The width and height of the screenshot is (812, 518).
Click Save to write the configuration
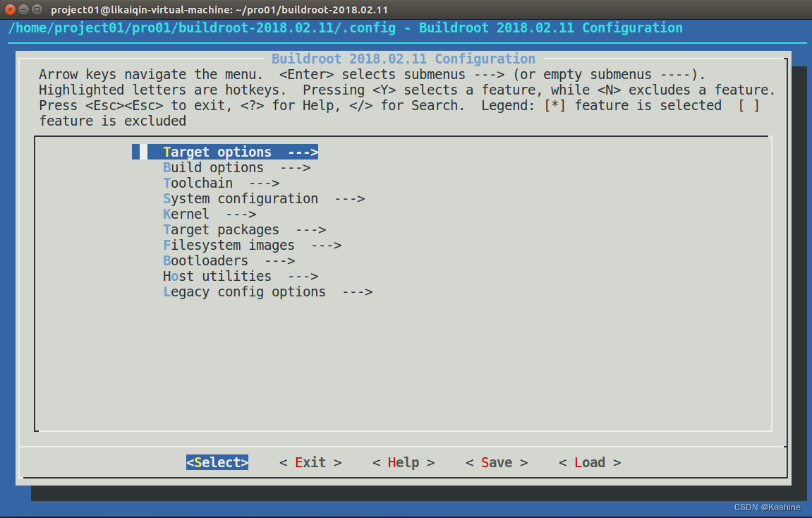point(497,462)
